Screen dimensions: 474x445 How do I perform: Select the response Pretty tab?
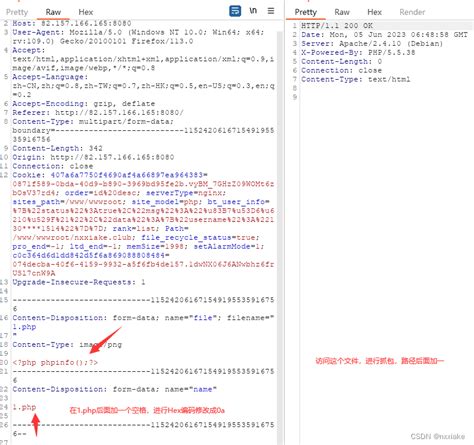pyautogui.click(x=305, y=12)
